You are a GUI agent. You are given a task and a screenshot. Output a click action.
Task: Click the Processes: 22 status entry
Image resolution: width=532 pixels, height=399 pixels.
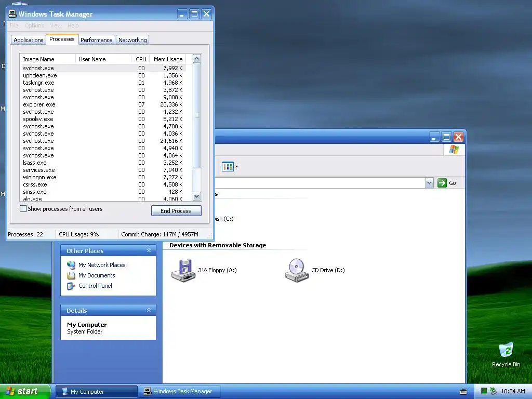tap(25, 234)
